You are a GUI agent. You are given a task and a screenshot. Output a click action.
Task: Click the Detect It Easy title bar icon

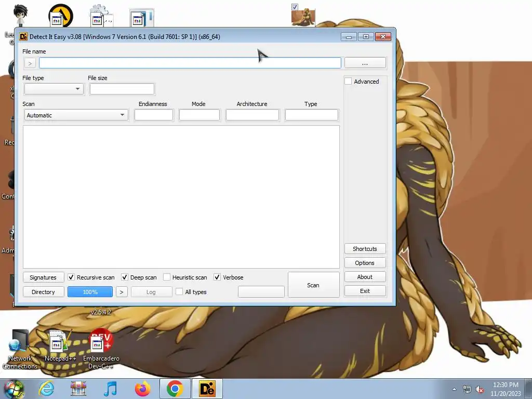coord(23,37)
